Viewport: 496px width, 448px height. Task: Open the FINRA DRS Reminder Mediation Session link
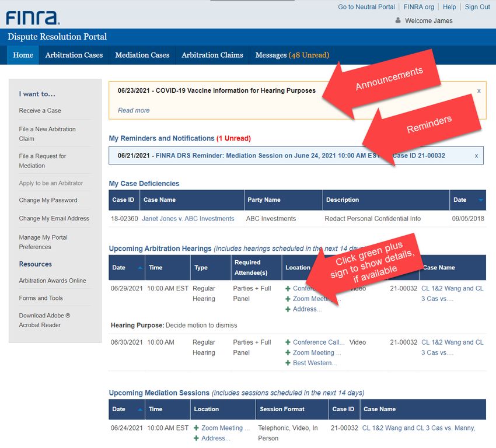(301, 156)
